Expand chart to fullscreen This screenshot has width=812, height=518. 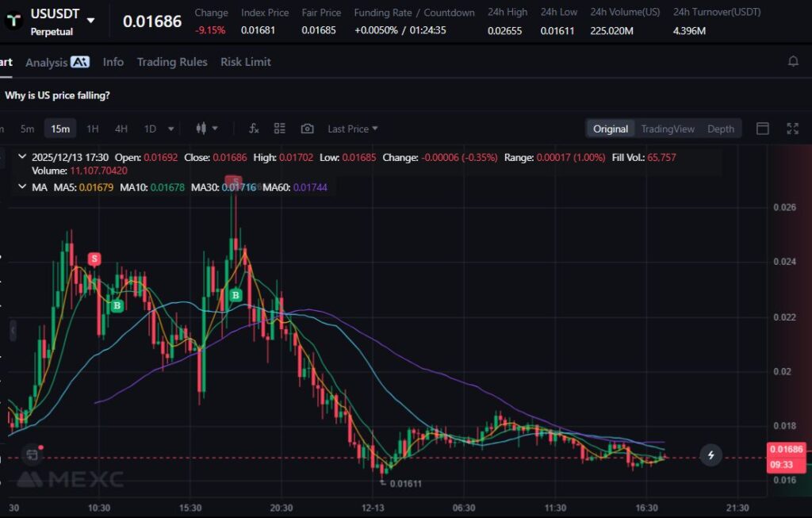791,129
